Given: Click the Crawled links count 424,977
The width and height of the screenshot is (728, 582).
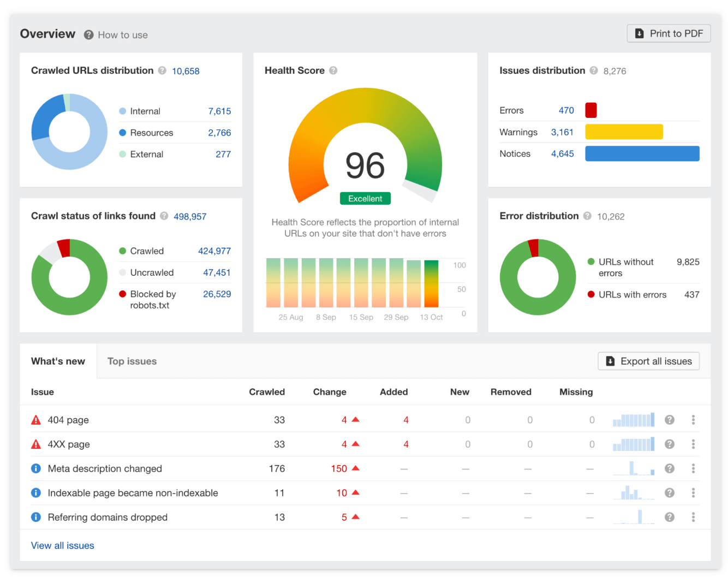Looking at the screenshot, I should pyautogui.click(x=214, y=251).
